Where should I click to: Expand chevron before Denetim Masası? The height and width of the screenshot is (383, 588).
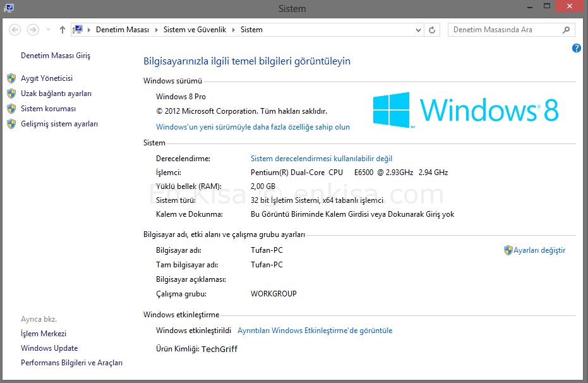[89, 30]
